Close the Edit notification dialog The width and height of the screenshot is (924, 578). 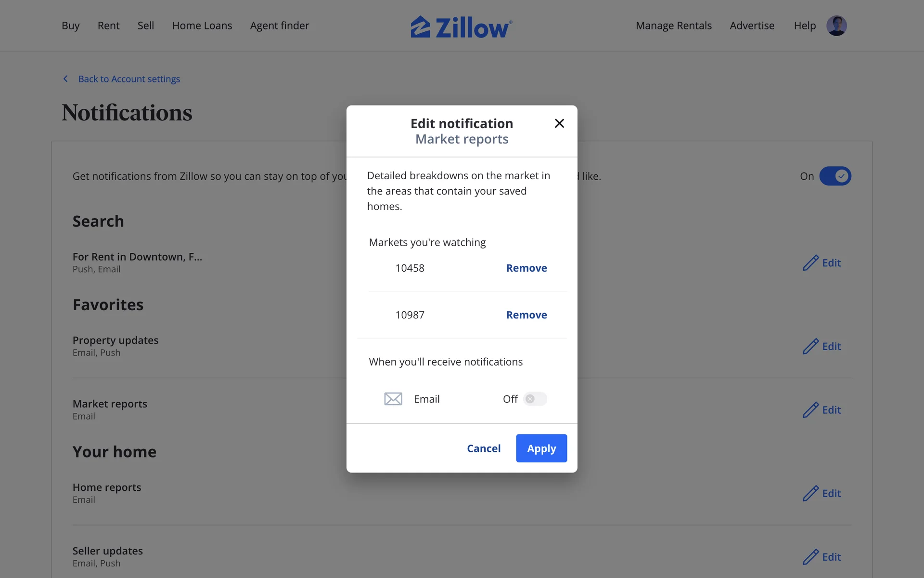point(559,123)
